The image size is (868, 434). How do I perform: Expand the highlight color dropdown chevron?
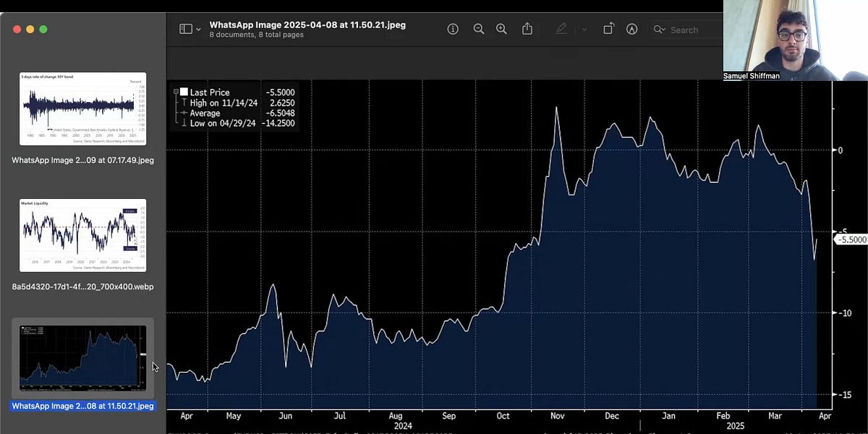click(583, 29)
